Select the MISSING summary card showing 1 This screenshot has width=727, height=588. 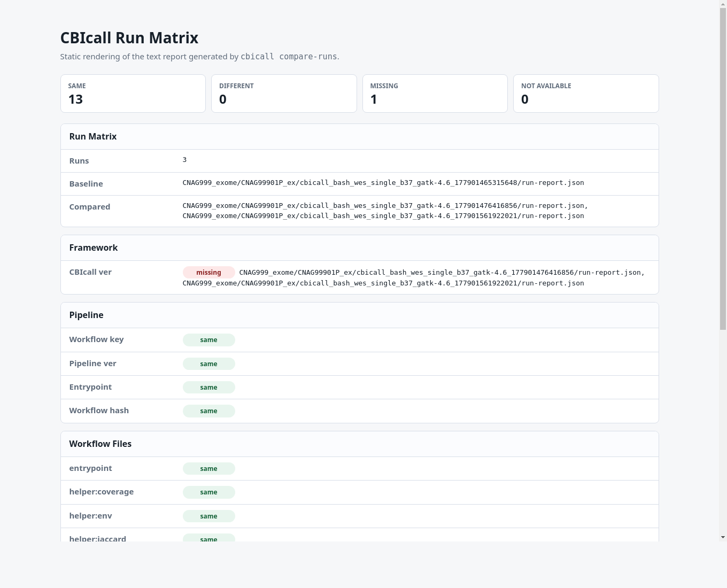click(435, 94)
